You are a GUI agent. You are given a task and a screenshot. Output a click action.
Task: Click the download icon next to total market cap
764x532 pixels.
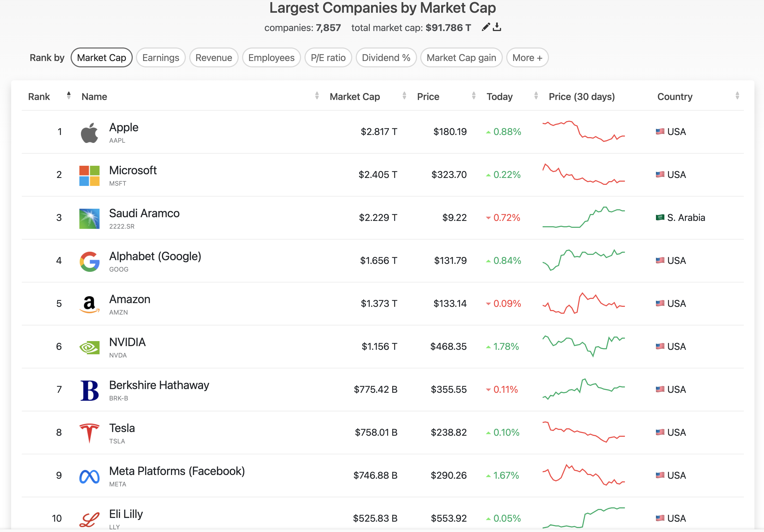pyautogui.click(x=497, y=27)
